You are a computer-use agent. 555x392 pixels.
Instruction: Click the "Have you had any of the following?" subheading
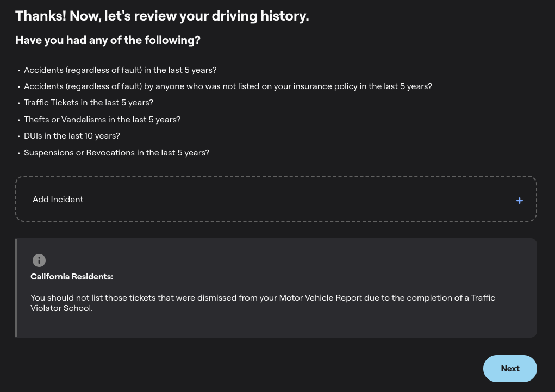point(108,40)
